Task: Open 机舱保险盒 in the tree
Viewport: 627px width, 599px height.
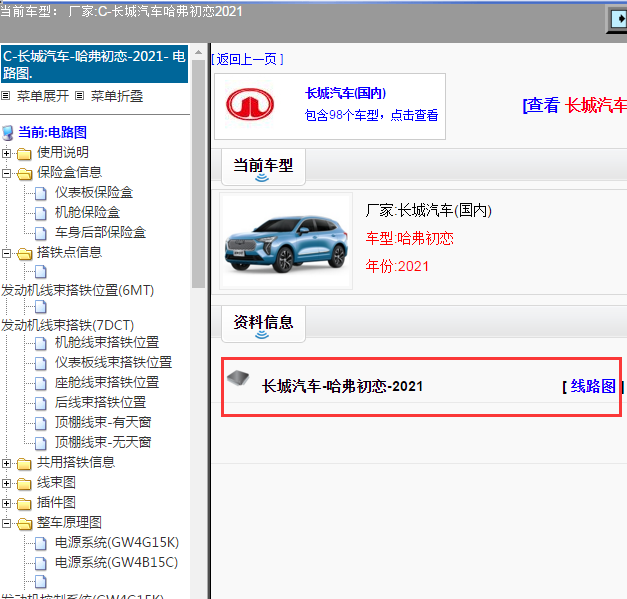Action: (x=88, y=213)
